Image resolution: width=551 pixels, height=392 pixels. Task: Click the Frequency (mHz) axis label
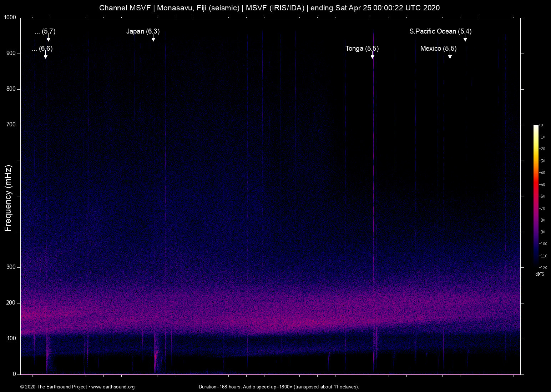click(8, 198)
